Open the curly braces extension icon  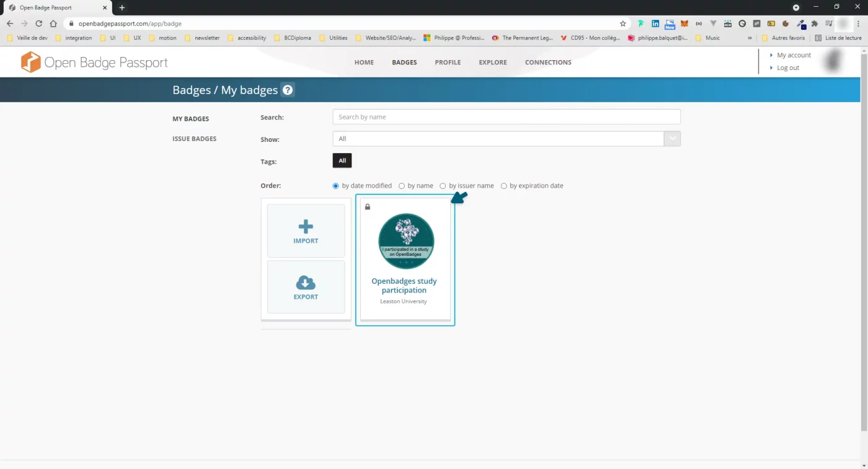699,24
